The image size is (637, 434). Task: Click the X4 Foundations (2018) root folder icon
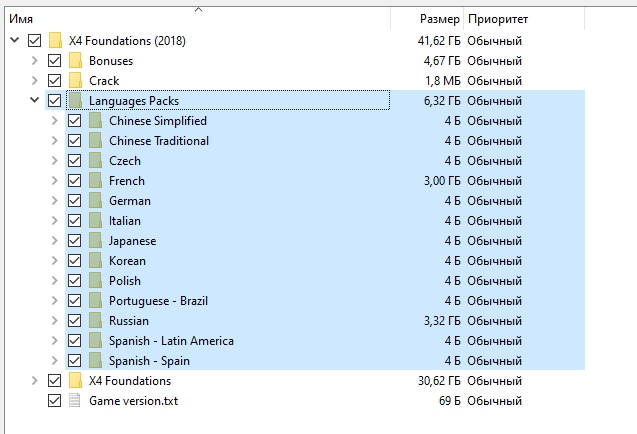pyautogui.click(x=55, y=41)
